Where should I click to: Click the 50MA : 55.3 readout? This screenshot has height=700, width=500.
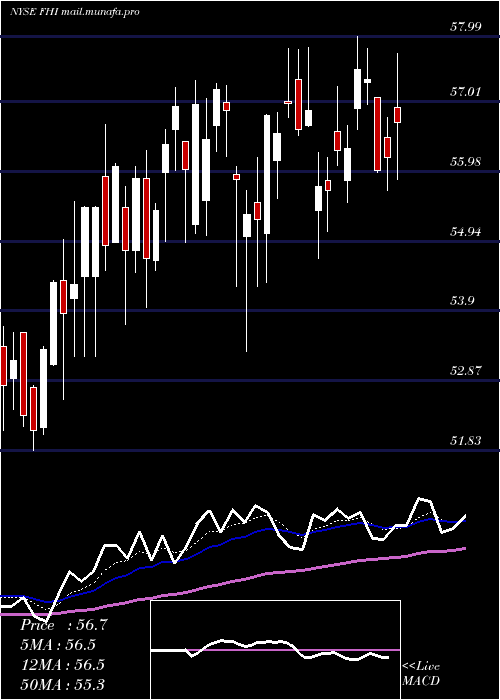62,684
